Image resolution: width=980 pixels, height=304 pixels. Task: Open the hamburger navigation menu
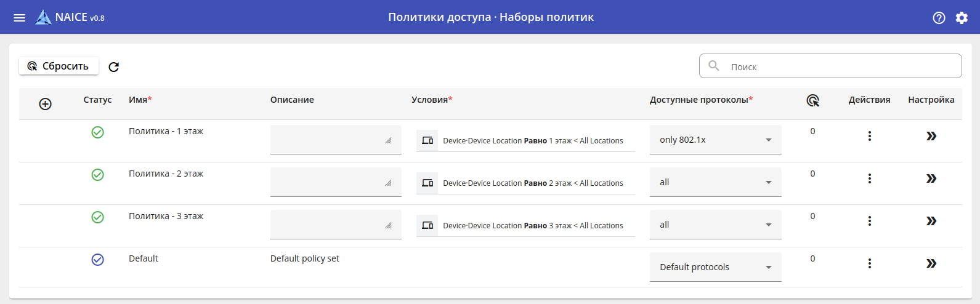20,17
